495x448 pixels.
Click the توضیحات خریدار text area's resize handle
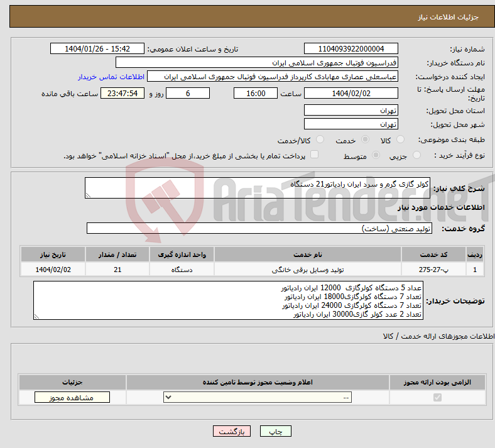coord(36,317)
